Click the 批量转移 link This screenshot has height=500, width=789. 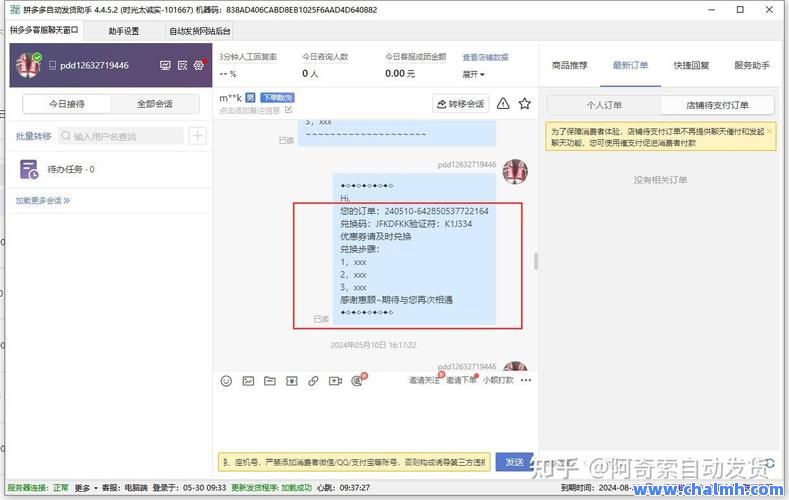pos(33,136)
